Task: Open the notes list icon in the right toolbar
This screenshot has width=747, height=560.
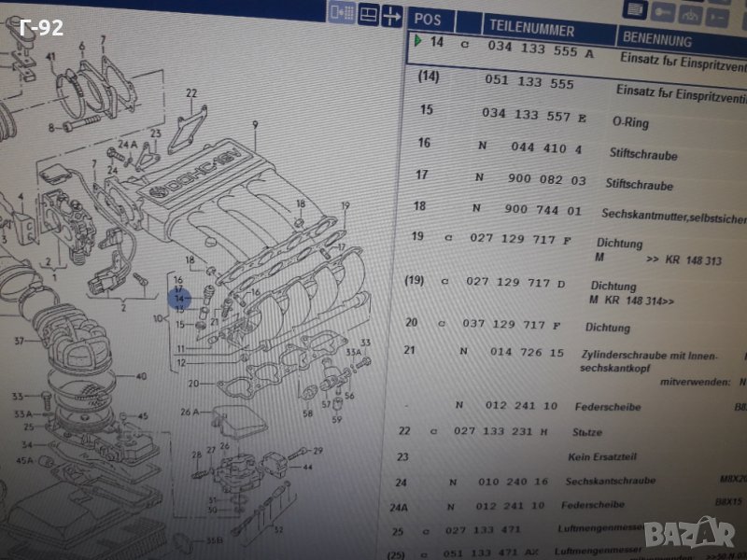Action: [636, 10]
